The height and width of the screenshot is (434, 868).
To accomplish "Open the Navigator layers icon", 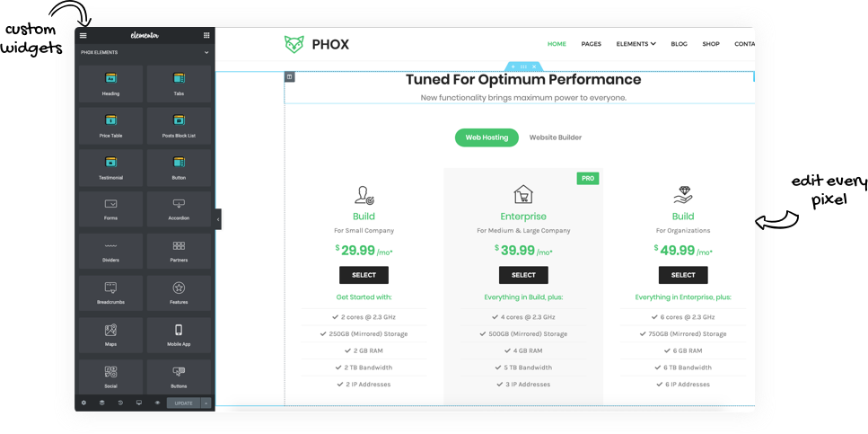I will [x=101, y=403].
